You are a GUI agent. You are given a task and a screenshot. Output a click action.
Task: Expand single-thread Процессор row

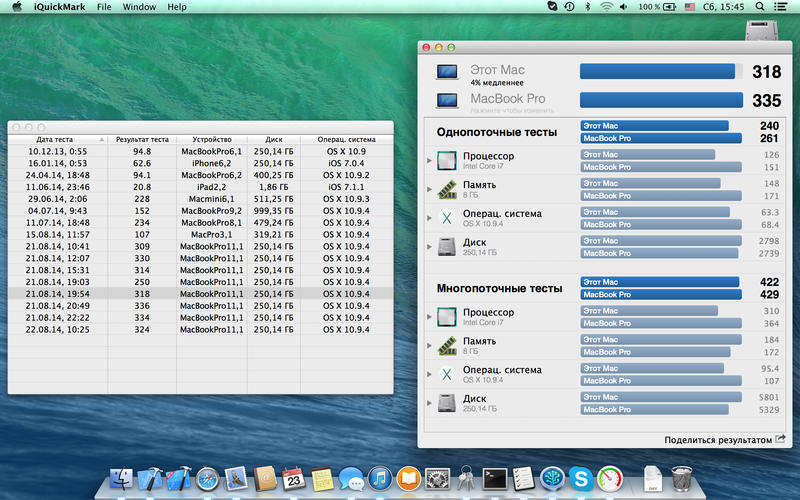430,161
